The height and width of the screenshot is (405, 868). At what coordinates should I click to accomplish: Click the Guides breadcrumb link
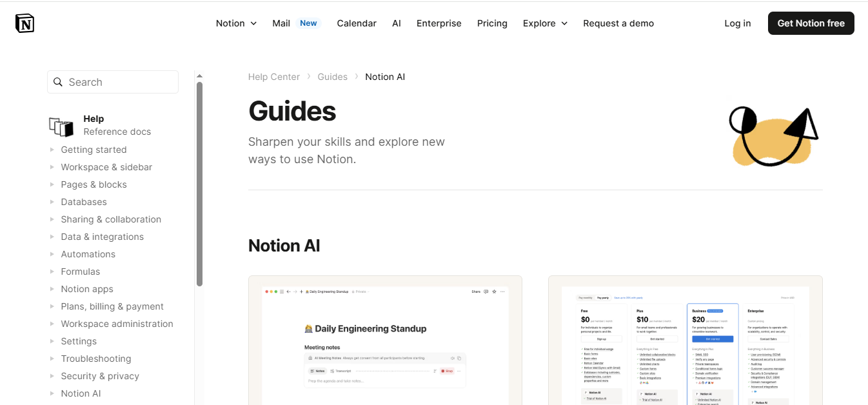click(x=332, y=77)
